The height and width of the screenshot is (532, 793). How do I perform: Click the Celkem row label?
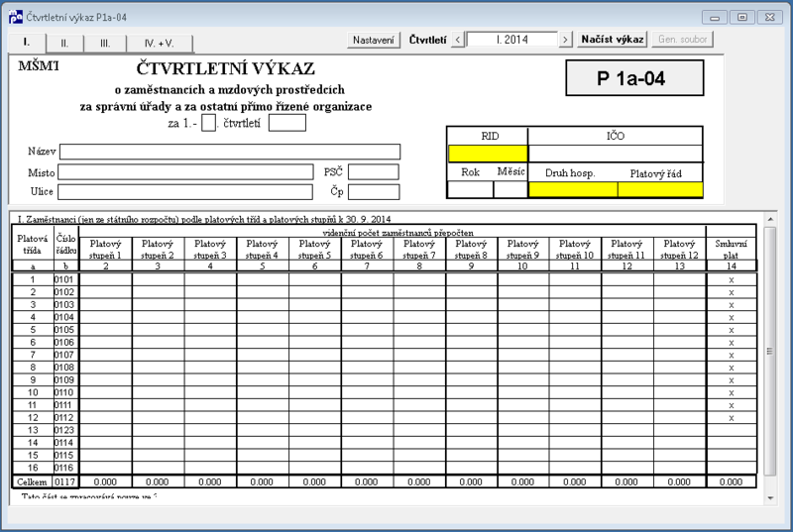click(32, 482)
